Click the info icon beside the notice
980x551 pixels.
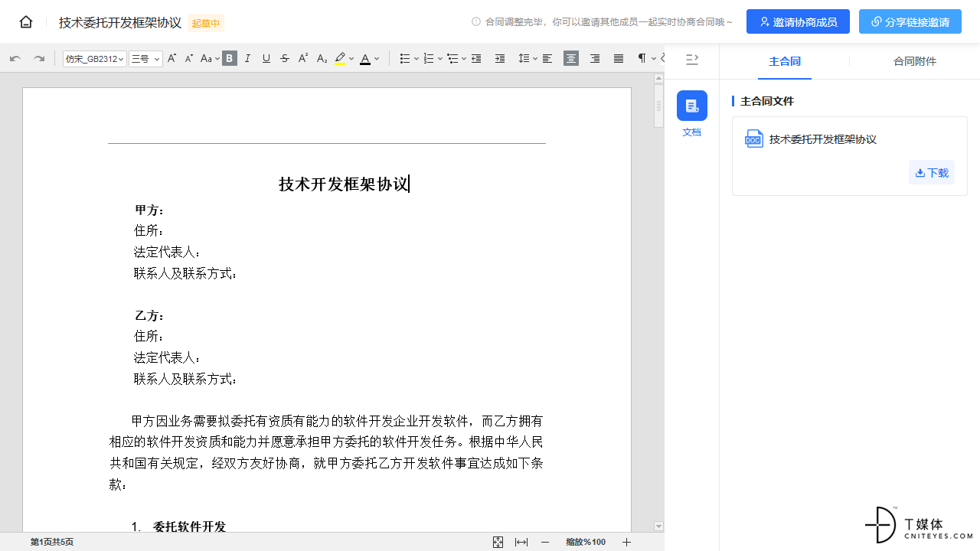tap(476, 22)
